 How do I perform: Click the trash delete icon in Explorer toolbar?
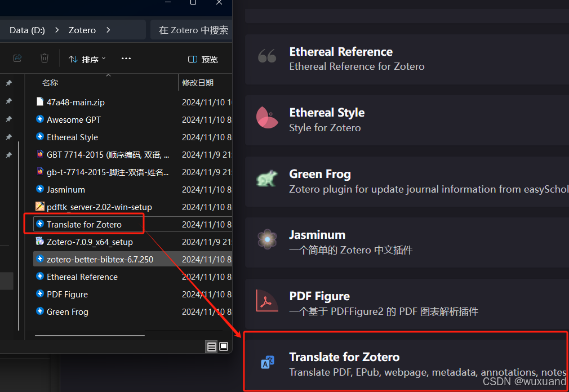pyautogui.click(x=45, y=58)
